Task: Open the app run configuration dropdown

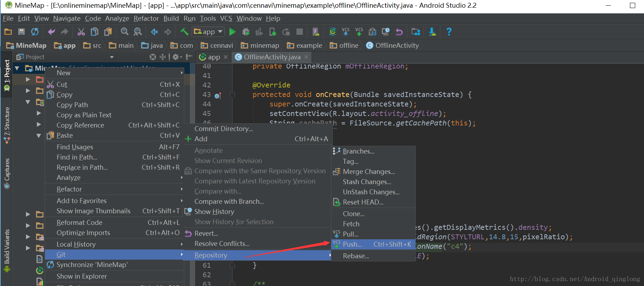Action: click(x=208, y=32)
